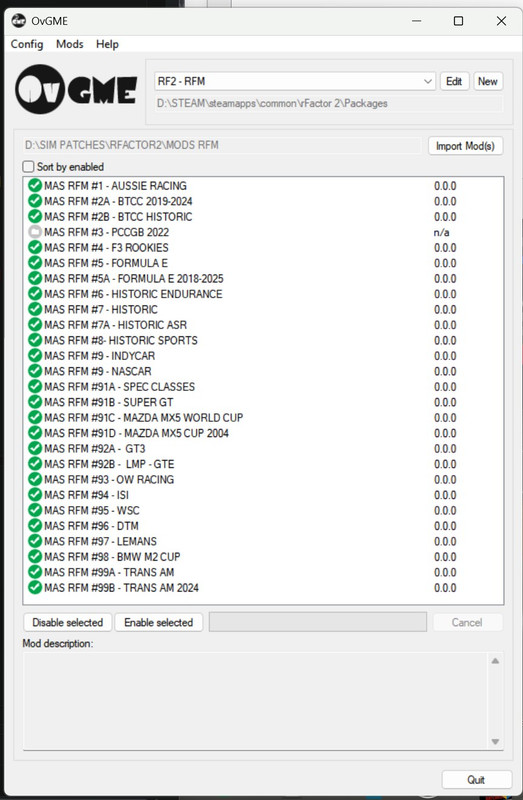Click green check icon for F3 ROOKIES
The image size is (523, 800).
[x=35, y=247]
